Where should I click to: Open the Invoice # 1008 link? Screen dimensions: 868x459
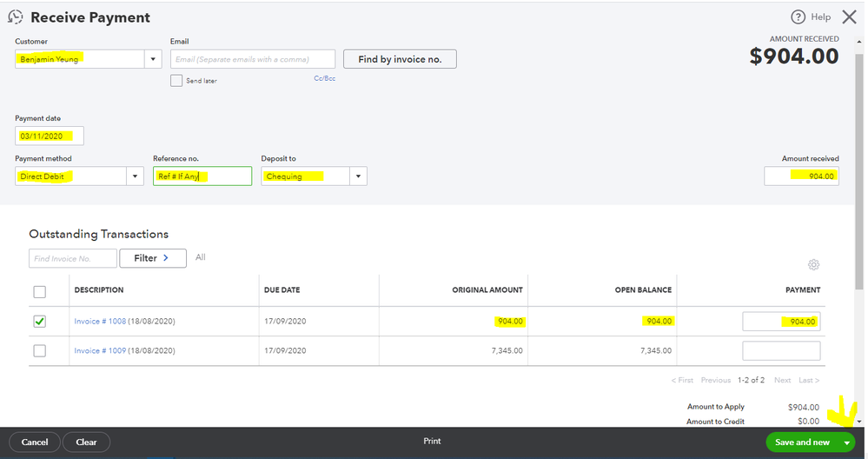tap(100, 322)
